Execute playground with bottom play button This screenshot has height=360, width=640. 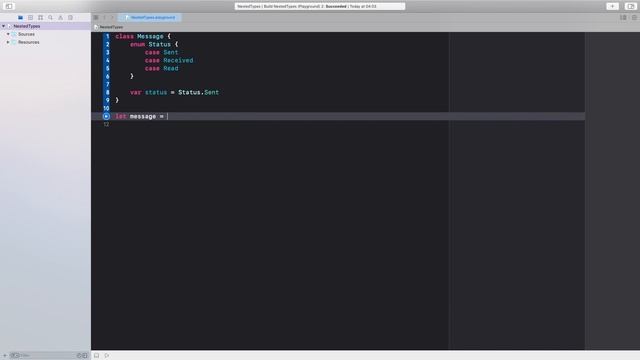107,356
